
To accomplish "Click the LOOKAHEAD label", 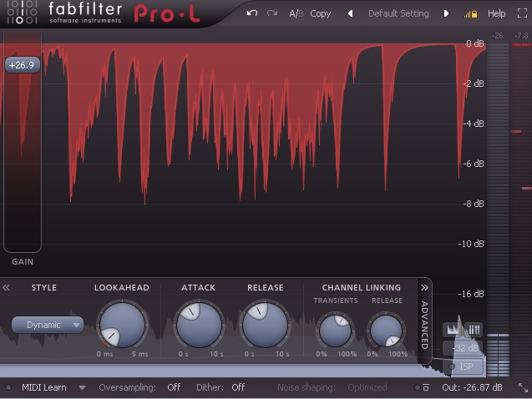I will pyautogui.click(x=122, y=288).
